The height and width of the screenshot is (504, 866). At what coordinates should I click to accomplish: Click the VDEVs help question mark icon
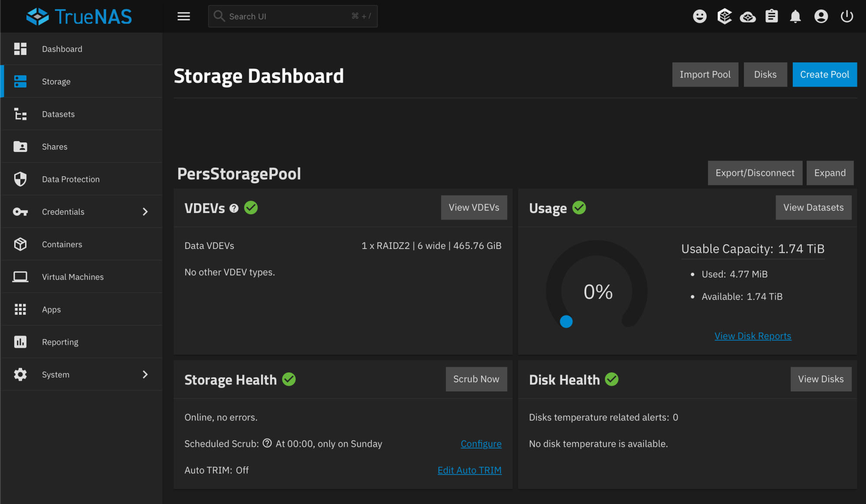click(x=234, y=208)
